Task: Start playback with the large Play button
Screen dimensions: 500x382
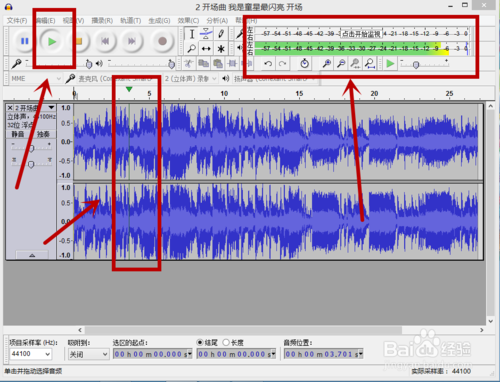Action: point(52,42)
